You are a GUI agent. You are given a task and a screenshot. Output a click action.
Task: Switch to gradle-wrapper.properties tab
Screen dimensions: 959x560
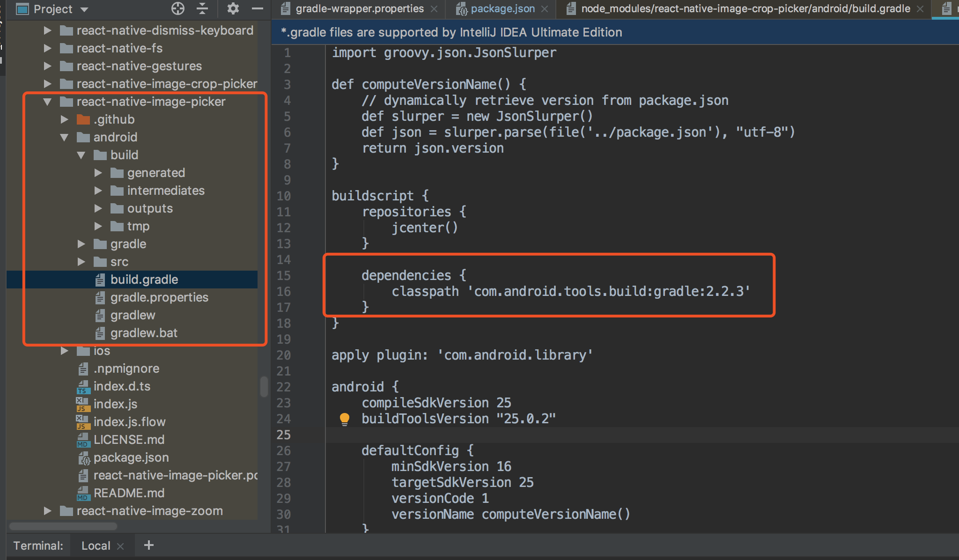click(x=360, y=9)
